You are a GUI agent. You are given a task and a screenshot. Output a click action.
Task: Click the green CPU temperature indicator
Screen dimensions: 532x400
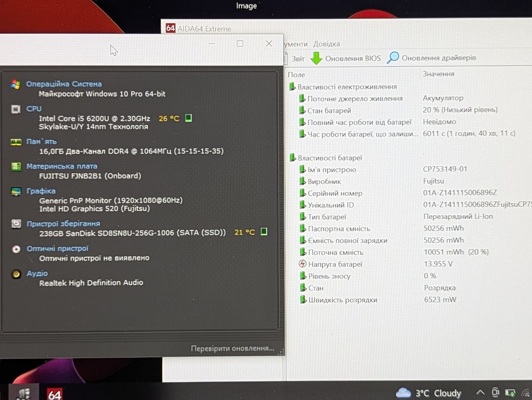pos(188,118)
